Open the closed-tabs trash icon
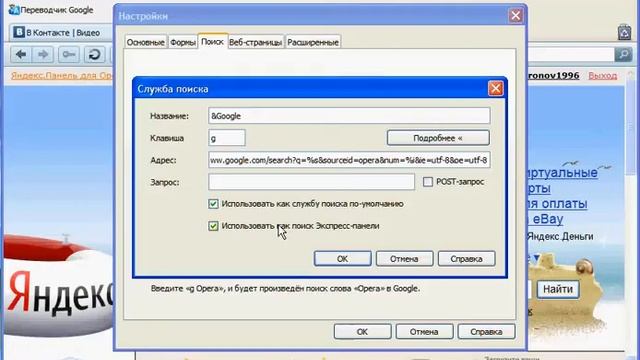This screenshot has width=640, height=360. pos(624,32)
